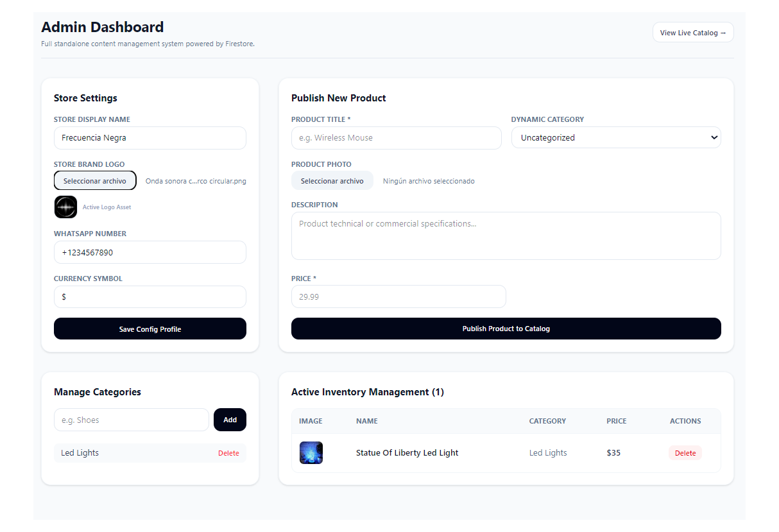Viewport: 779px width, 532px height.
Task: Click the Product Title field
Action: [396, 138]
